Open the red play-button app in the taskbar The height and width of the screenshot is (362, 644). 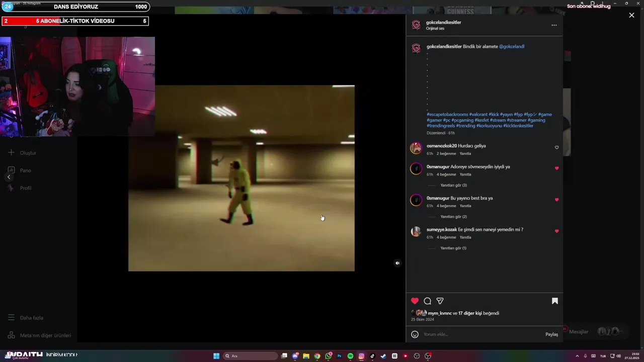(406, 356)
